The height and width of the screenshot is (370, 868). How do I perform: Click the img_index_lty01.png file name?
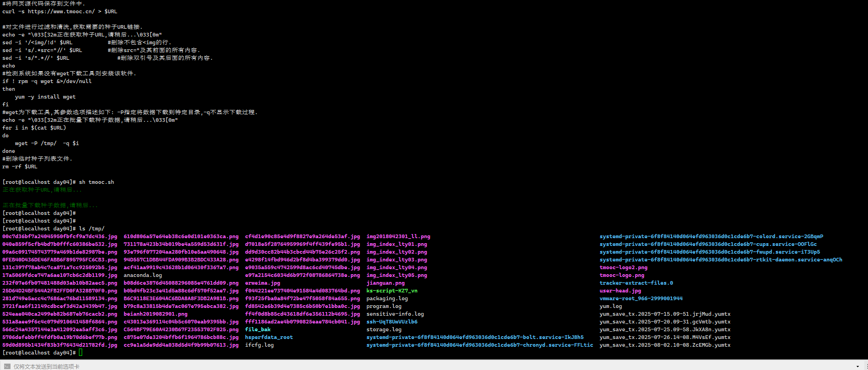[397, 244]
